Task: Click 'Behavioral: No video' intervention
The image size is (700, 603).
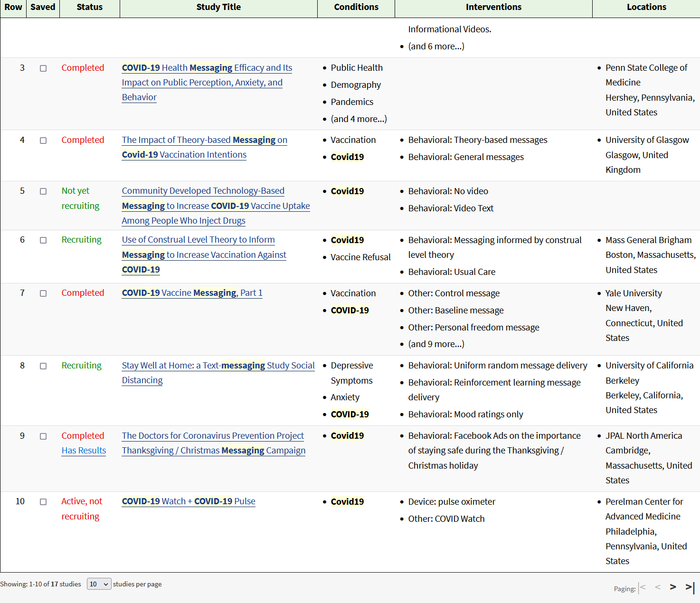Action: pos(448,191)
